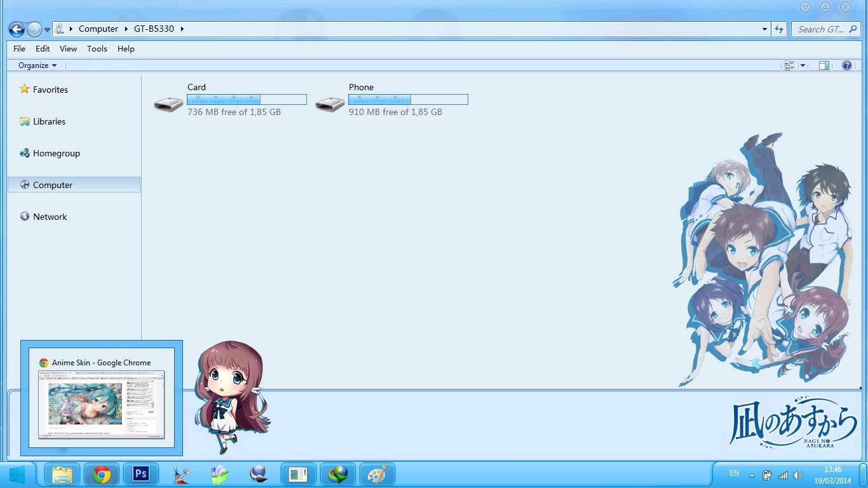868x488 pixels.
Task: Click the Anime Skin Chrome preview thumbnail
Action: click(x=102, y=404)
